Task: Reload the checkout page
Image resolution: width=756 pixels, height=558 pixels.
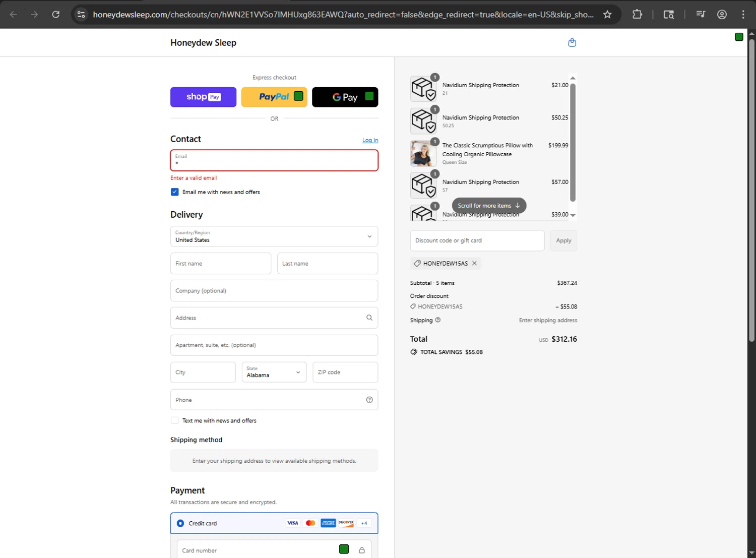Action: [x=56, y=15]
